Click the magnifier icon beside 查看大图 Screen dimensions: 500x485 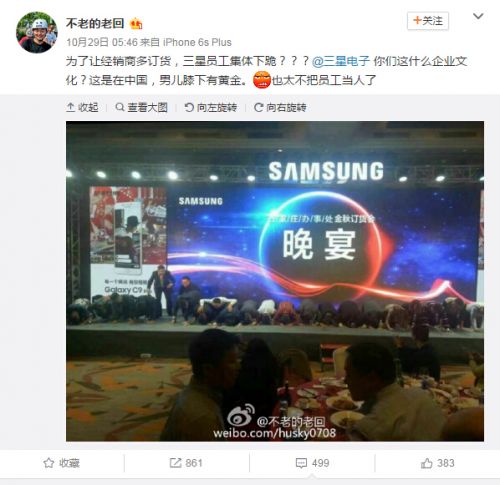coord(120,107)
